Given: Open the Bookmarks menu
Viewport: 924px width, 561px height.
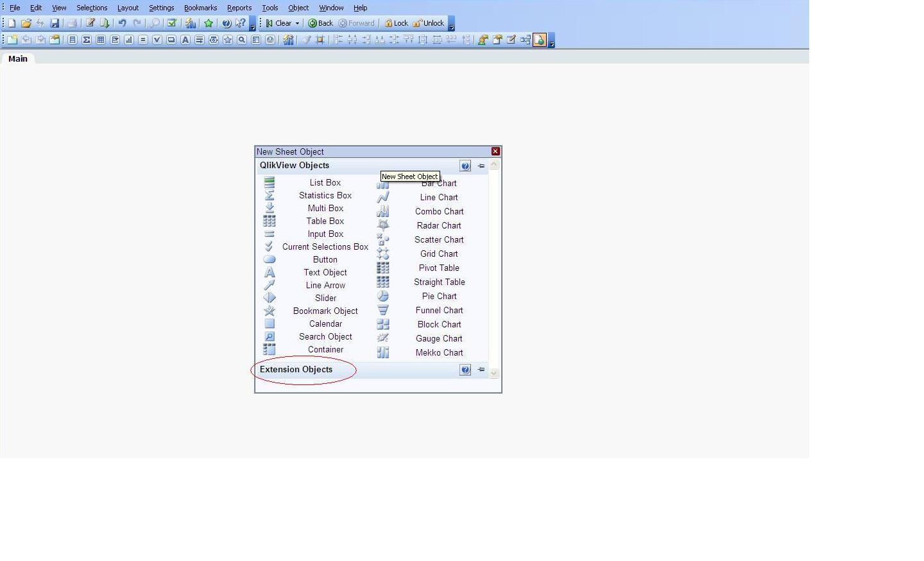Looking at the screenshot, I should pyautogui.click(x=200, y=8).
